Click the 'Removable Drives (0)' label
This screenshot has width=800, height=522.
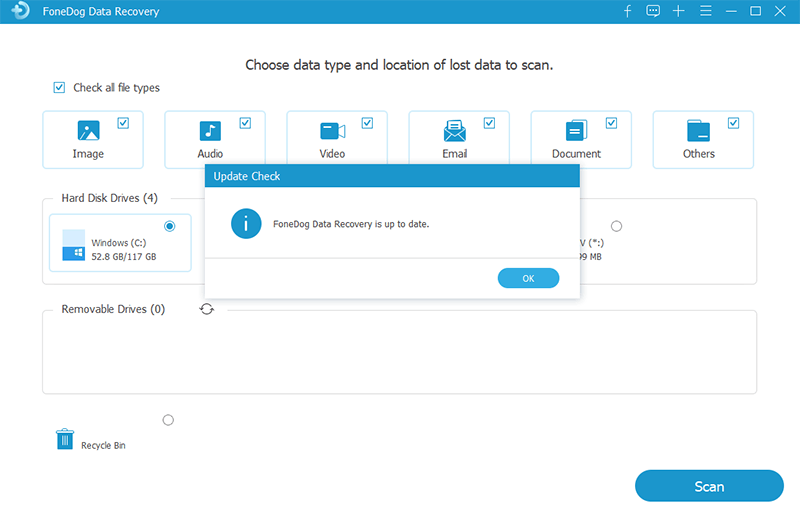pyautogui.click(x=113, y=309)
